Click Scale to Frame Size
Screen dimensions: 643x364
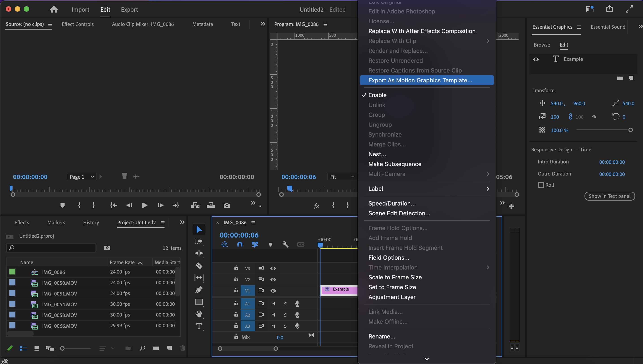pyautogui.click(x=395, y=277)
